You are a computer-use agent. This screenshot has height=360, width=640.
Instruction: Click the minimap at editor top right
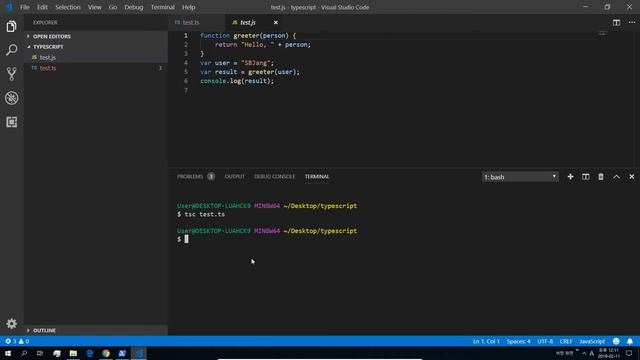(602, 34)
